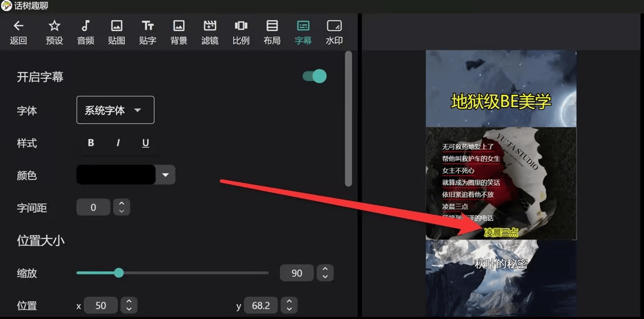Select the 贴图 sticker image icon

click(x=117, y=26)
